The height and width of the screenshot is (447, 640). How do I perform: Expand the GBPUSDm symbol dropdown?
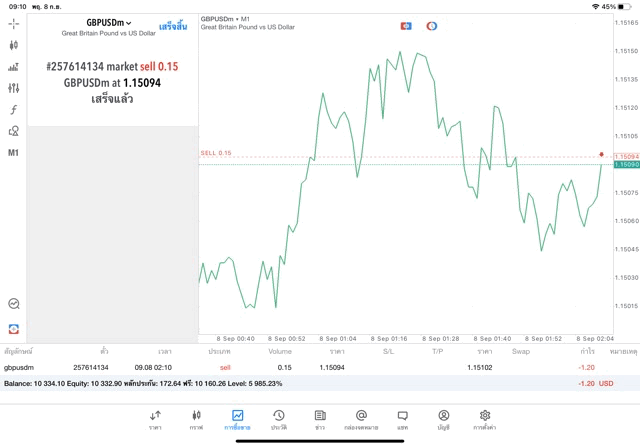point(109,23)
